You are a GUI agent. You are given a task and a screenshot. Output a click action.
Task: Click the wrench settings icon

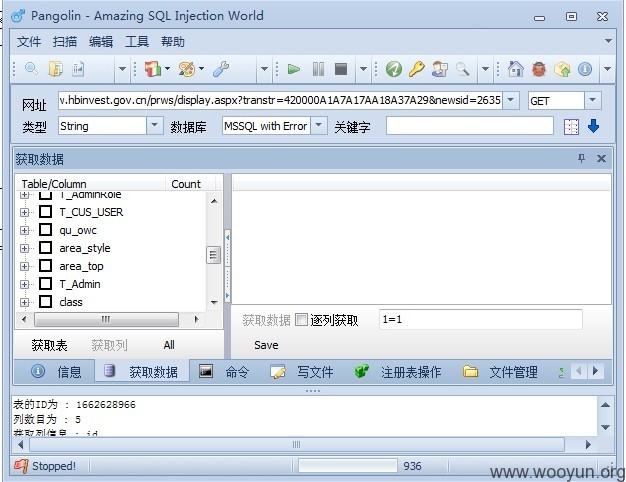(x=221, y=69)
